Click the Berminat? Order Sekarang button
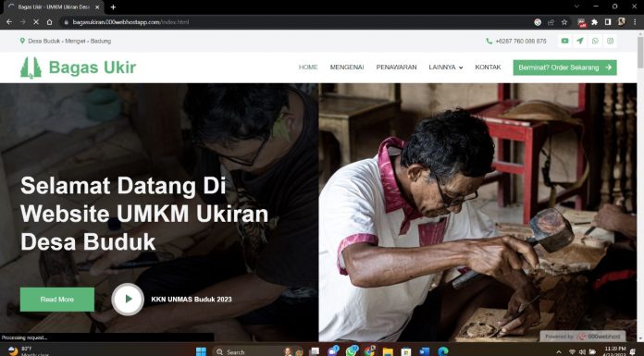The height and width of the screenshot is (356, 644). click(x=564, y=68)
